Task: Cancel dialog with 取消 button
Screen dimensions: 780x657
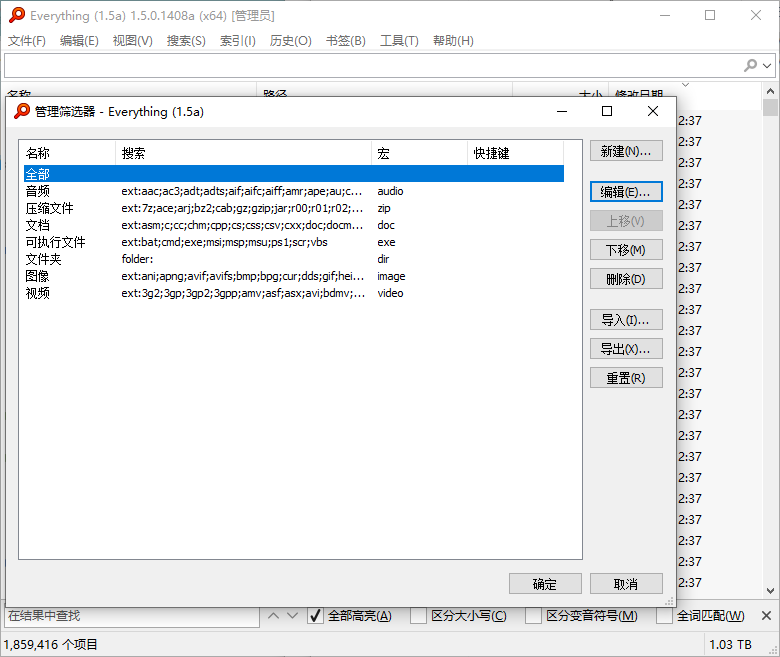Action: (x=626, y=584)
